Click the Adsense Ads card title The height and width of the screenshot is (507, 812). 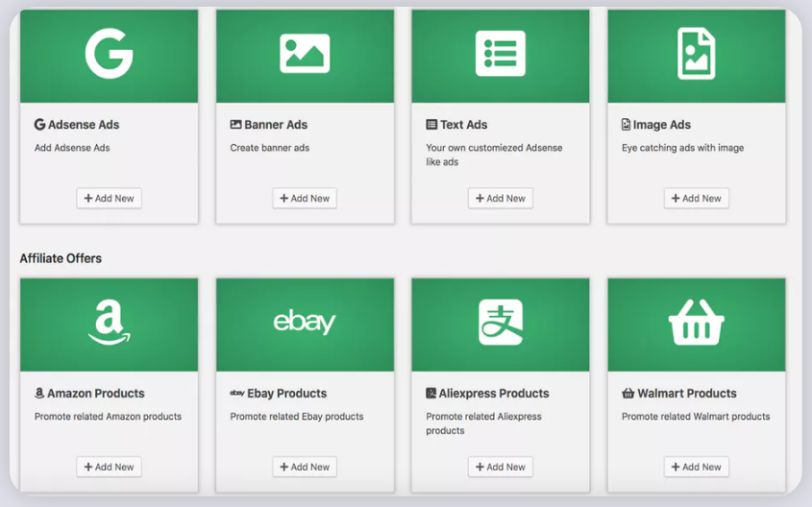(84, 125)
